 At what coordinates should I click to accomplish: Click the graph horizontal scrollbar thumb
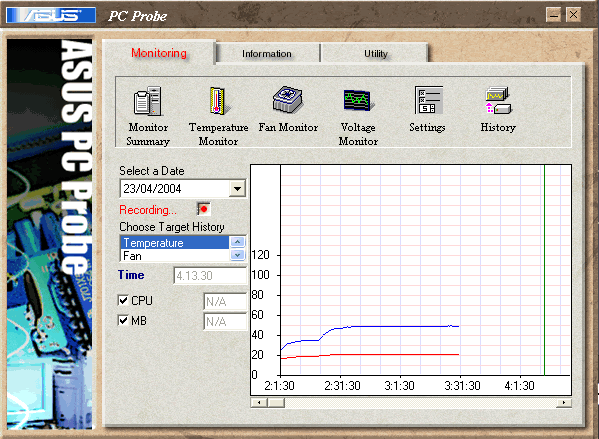tap(276, 403)
